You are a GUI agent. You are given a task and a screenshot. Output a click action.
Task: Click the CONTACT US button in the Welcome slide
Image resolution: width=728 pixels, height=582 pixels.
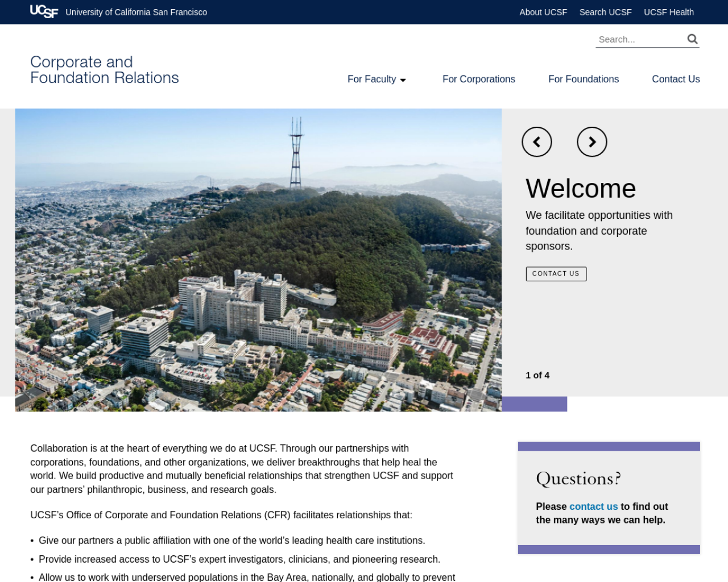(x=556, y=273)
